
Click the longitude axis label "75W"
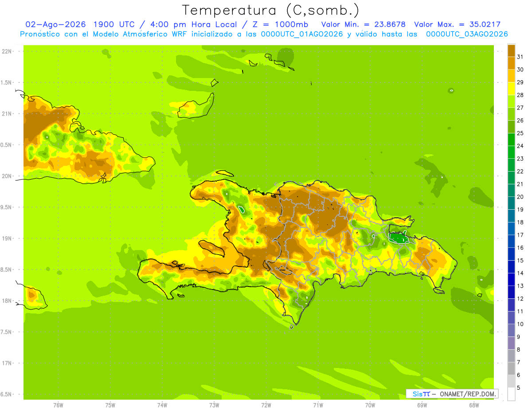click(x=110, y=405)
